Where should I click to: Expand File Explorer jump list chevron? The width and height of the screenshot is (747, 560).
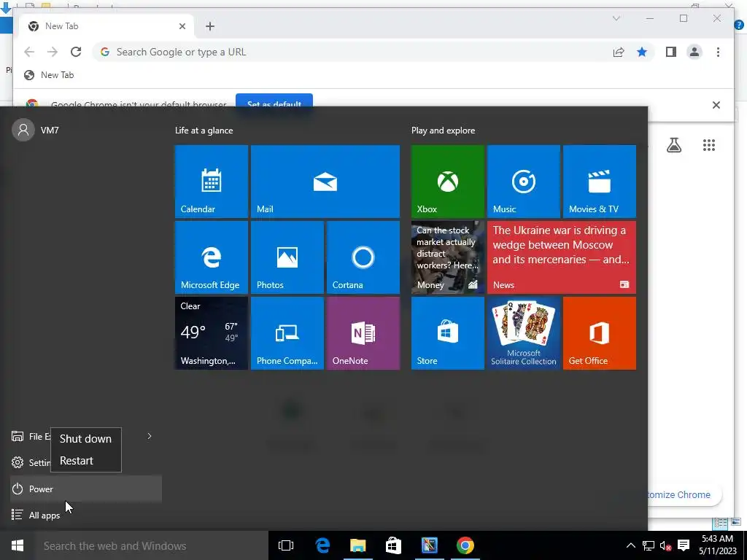149,436
